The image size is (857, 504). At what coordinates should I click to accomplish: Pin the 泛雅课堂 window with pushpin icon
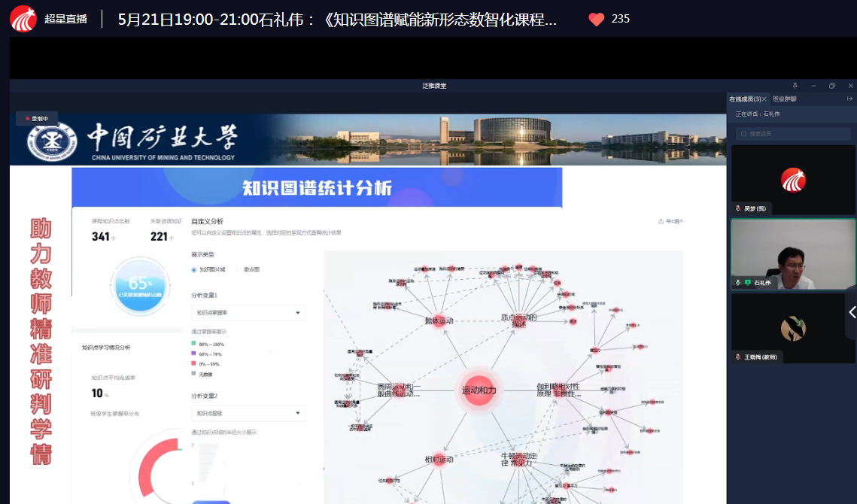point(795,86)
